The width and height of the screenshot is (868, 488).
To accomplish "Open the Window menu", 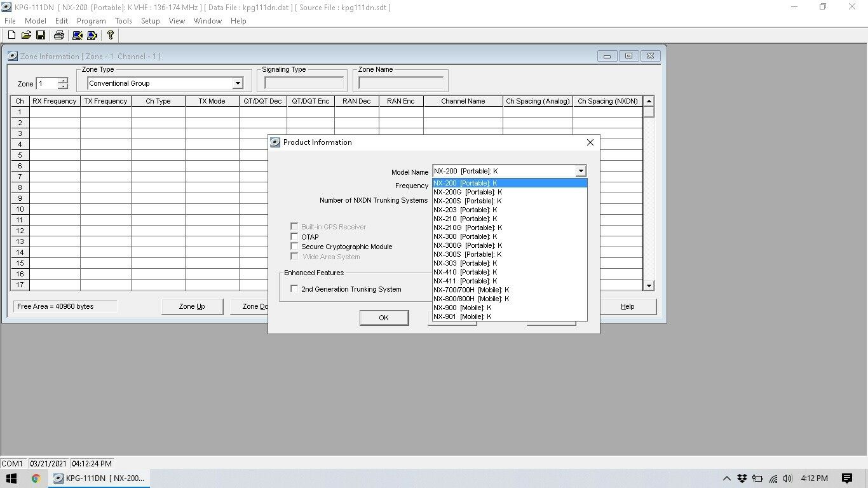I will click(x=208, y=21).
